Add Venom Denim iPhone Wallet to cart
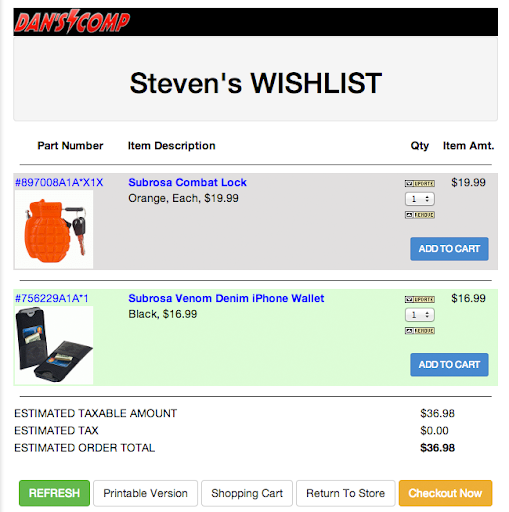This screenshot has width=509, height=512. tap(449, 365)
